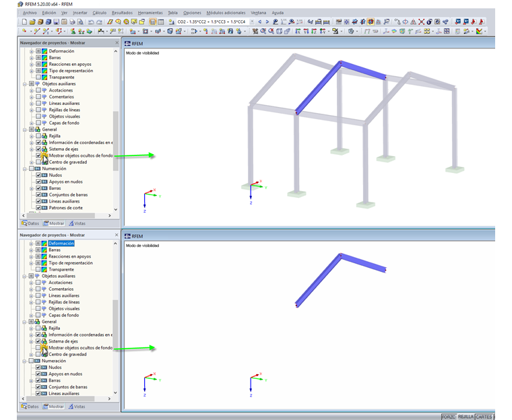
Task: Click the New line tool icon
Action: (37, 32)
